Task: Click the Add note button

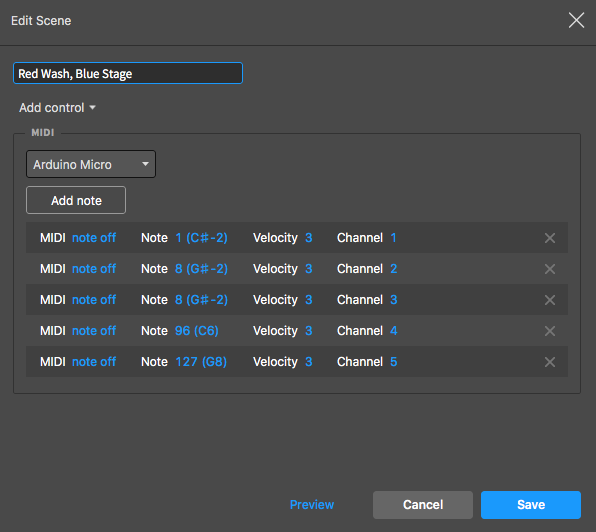Action: [x=76, y=200]
